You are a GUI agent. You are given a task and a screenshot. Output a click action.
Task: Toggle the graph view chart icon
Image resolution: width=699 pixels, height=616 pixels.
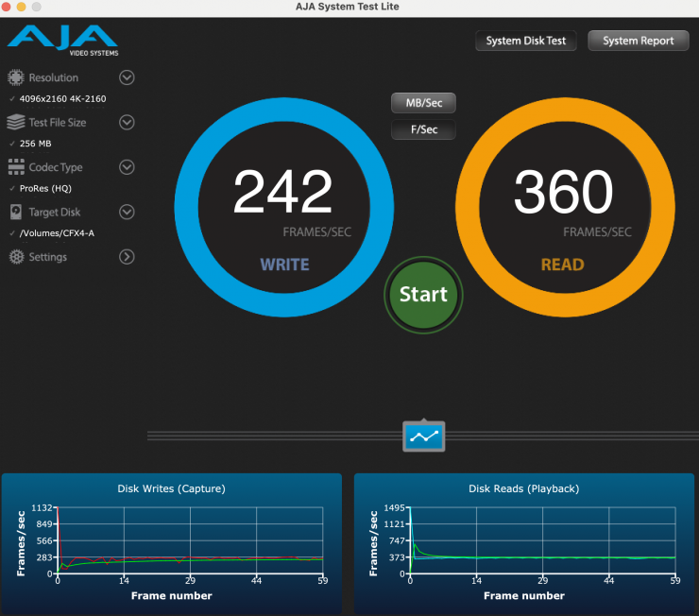423,436
